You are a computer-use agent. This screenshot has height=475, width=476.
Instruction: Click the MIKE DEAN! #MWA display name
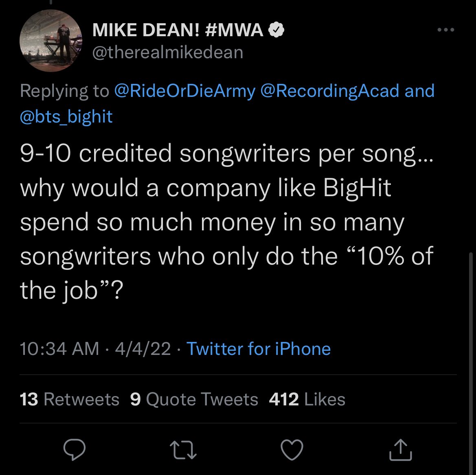178,30
